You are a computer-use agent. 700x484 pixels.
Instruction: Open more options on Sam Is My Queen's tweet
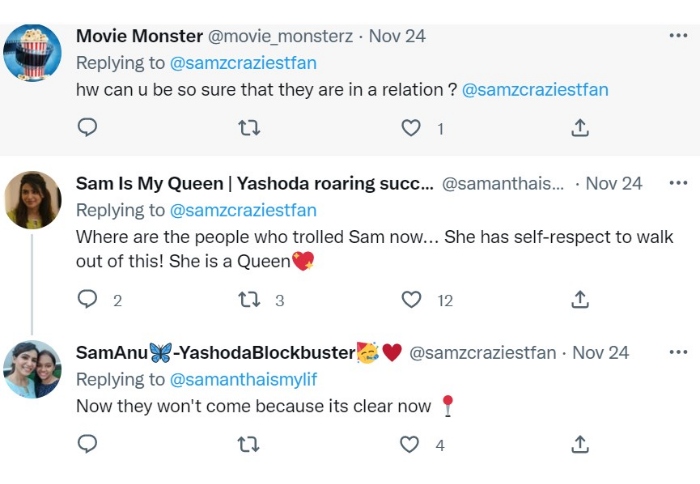click(678, 183)
